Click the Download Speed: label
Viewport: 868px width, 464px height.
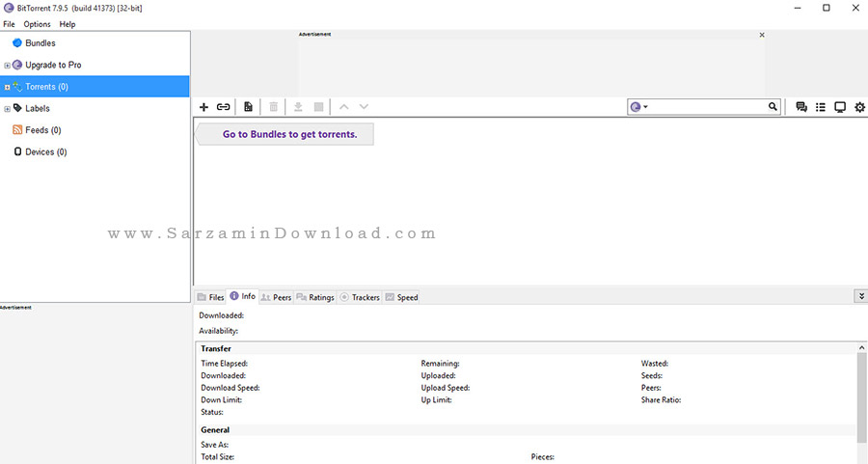pos(231,388)
